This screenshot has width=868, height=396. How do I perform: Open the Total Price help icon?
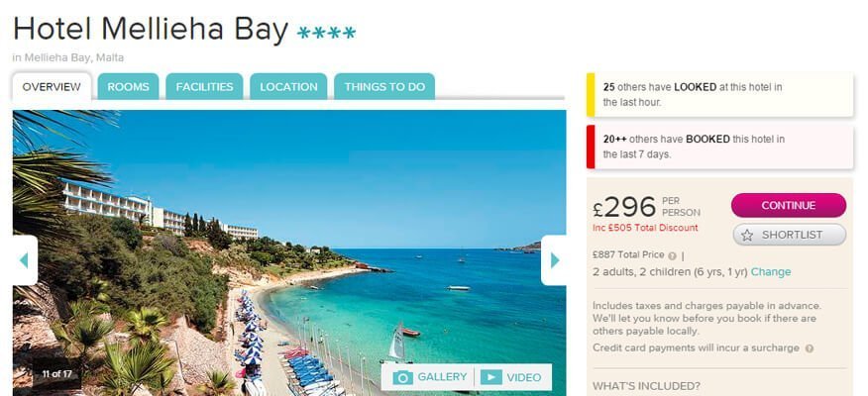click(x=672, y=255)
